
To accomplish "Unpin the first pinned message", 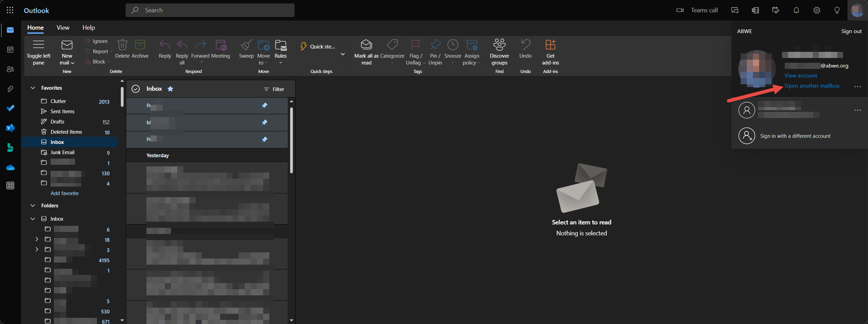I will click(265, 105).
